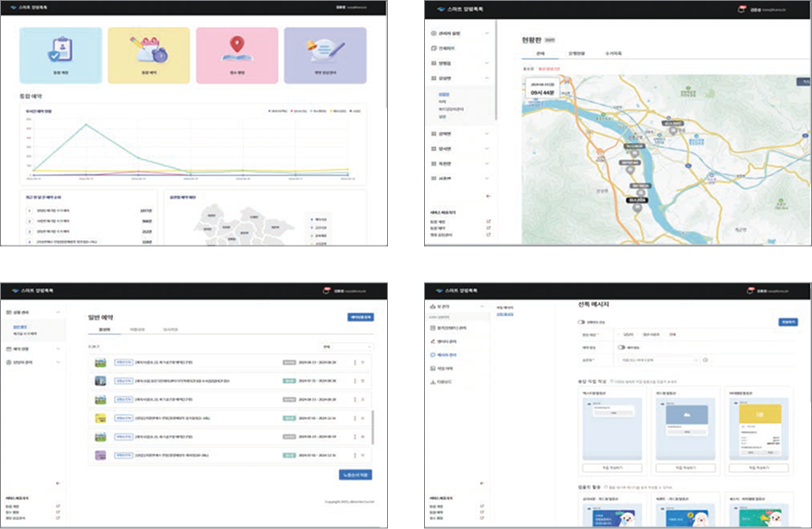Select the first radio option on message form
This screenshot has width=812, height=529.
(x=619, y=334)
